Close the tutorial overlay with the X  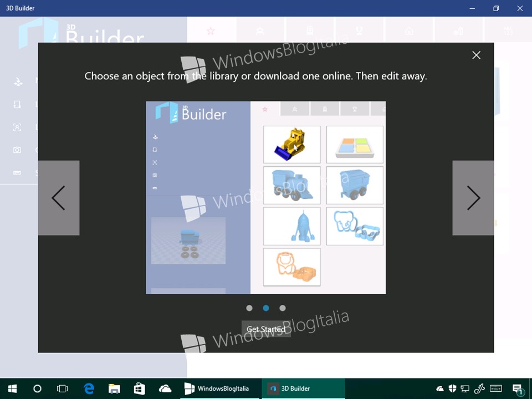(476, 55)
